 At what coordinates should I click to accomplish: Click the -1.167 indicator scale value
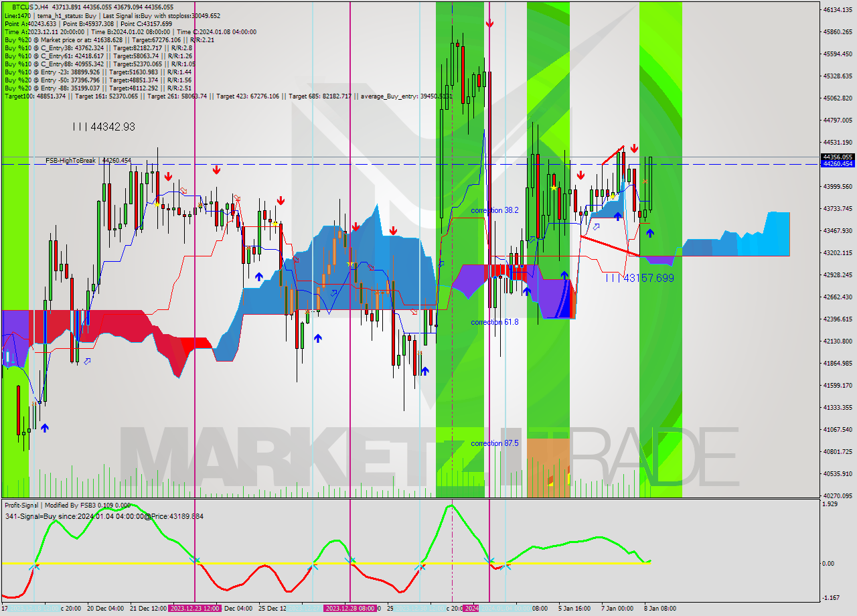pos(830,597)
